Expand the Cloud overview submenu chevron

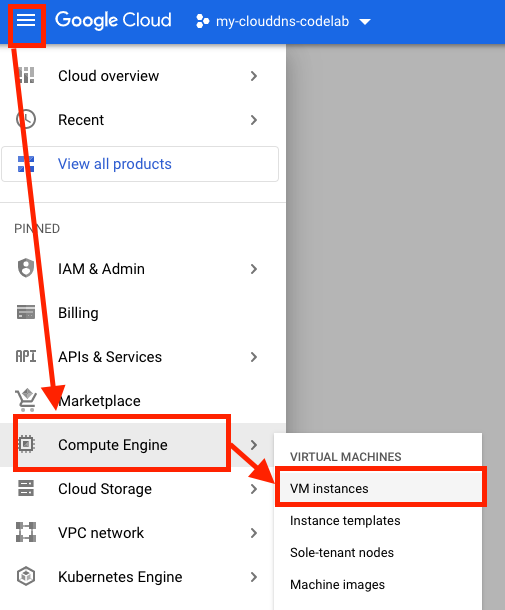tap(254, 76)
